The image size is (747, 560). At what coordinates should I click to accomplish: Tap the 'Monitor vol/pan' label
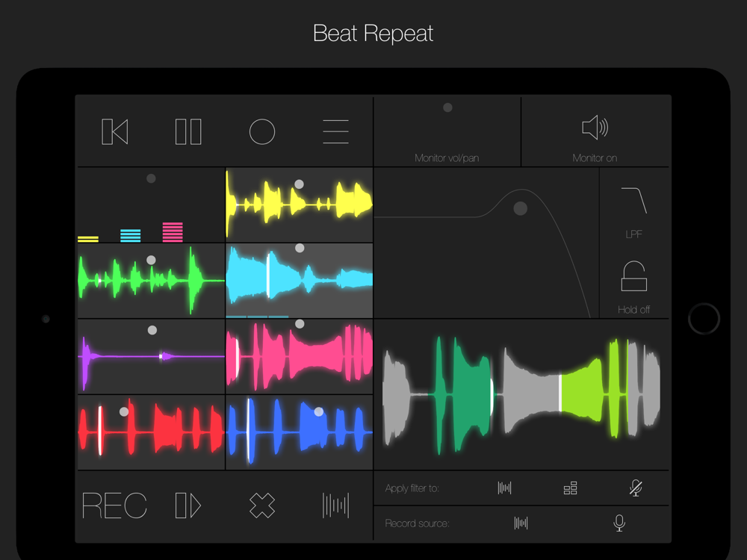[x=447, y=158]
